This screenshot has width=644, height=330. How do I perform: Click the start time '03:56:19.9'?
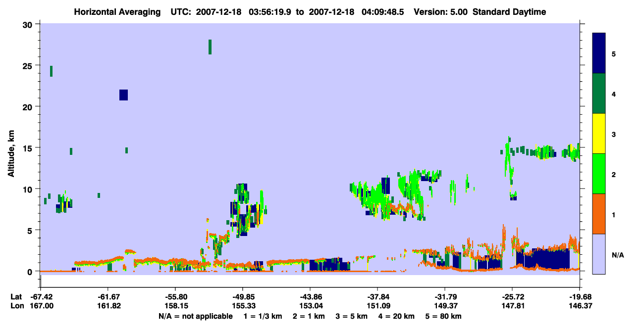point(271,12)
